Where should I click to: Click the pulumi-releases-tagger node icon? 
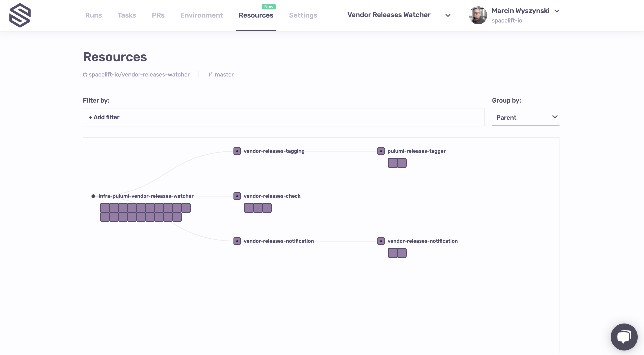(x=381, y=151)
